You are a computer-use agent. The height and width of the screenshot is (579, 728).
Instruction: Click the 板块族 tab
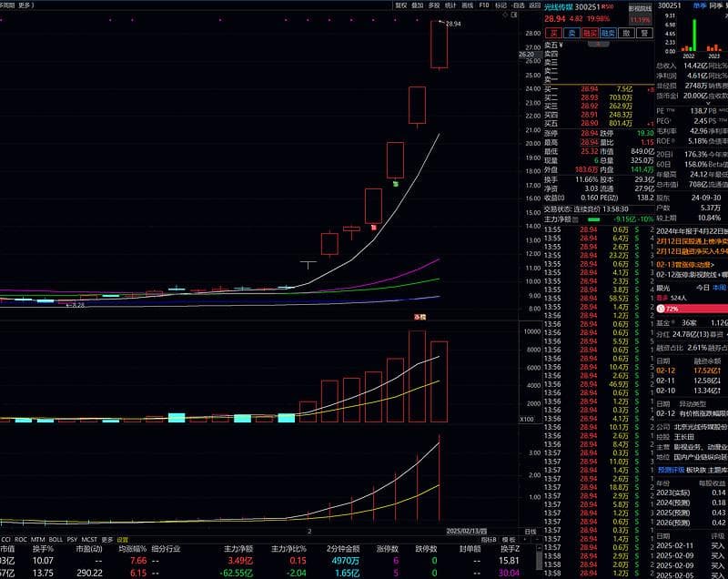tap(696, 471)
